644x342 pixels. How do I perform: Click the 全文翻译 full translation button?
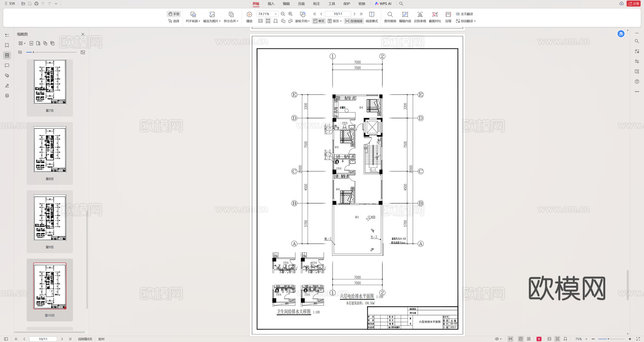(464, 14)
